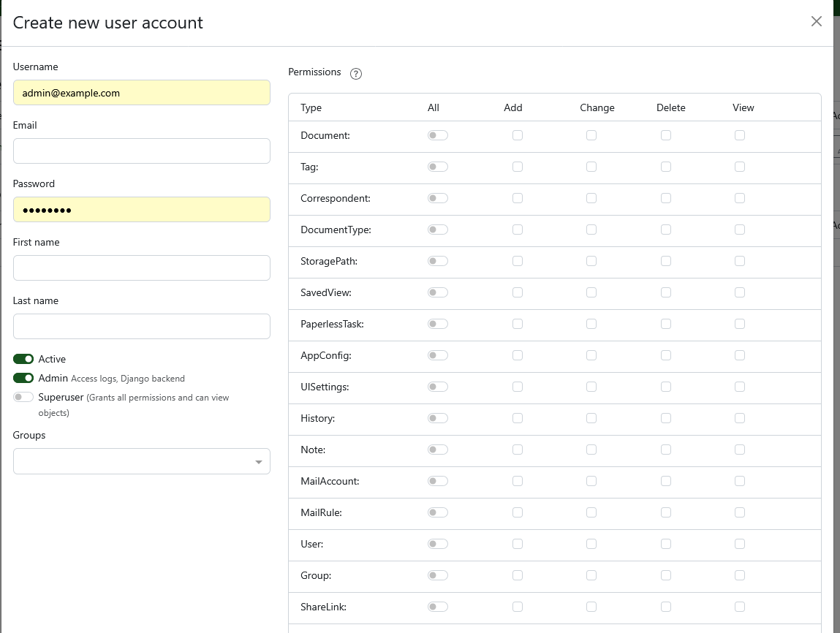Toggle All permissions for ShareLink
The height and width of the screenshot is (633, 840).
point(438,607)
